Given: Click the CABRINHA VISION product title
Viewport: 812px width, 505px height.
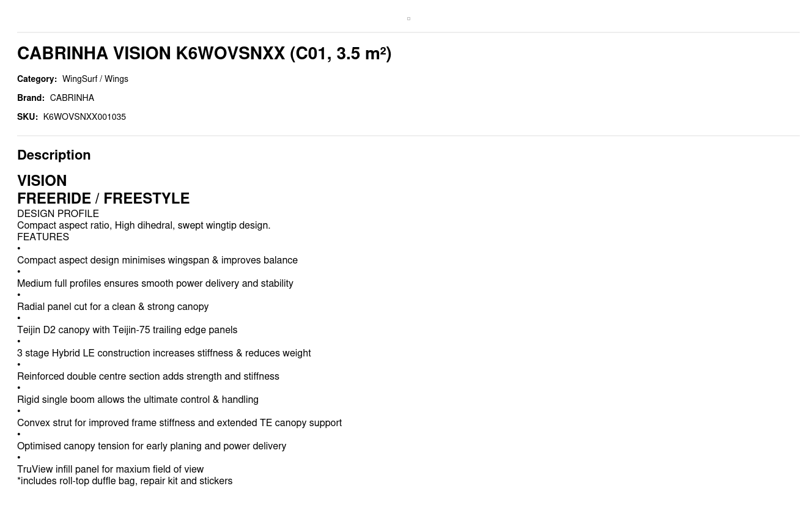Looking at the screenshot, I should [x=204, y=54].
